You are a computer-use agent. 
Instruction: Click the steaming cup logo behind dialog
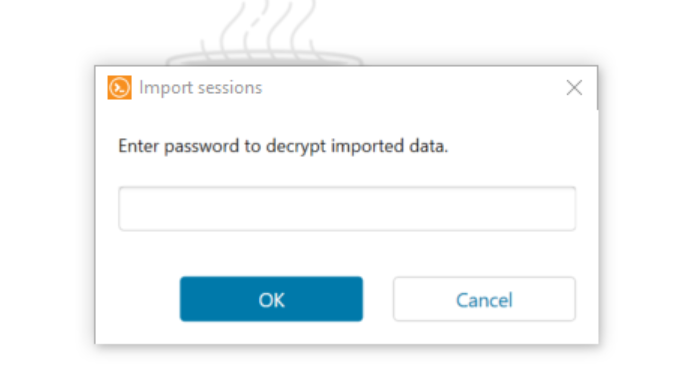265,33
